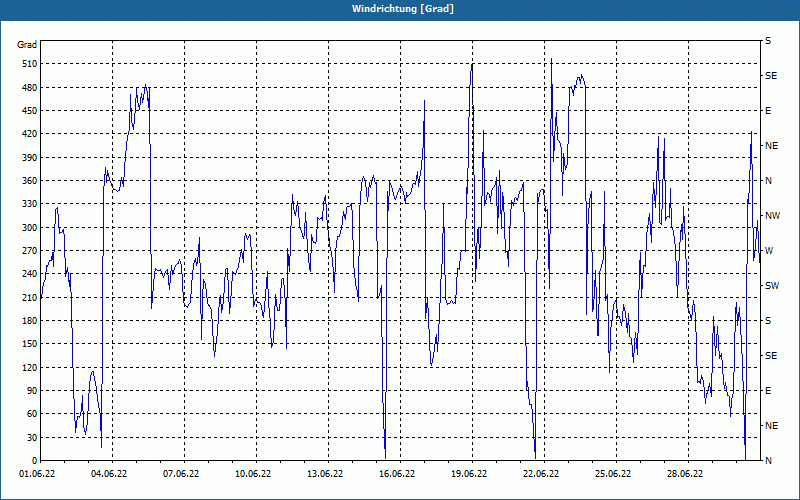Click the 07.06.22 date label
This screenshot has width=800, height=500.
click(x=181, y=474)
